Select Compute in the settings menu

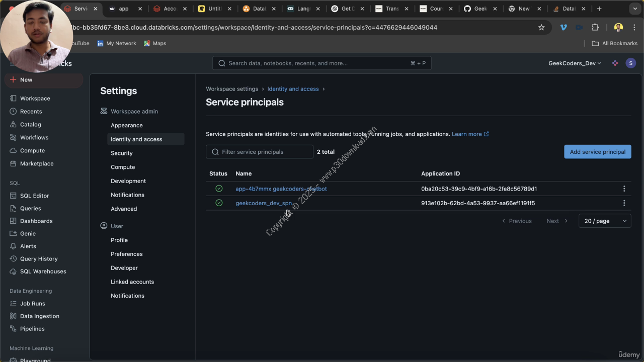coord(123,167)
